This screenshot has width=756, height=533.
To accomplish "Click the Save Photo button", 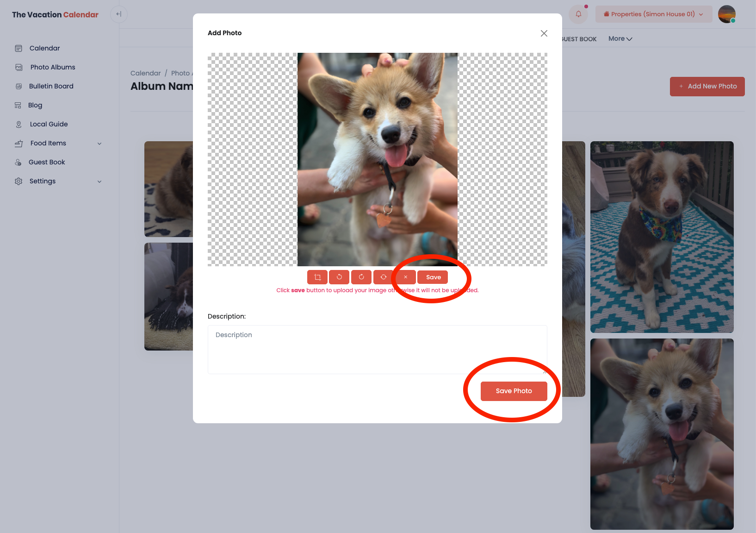I will [514, 391].
